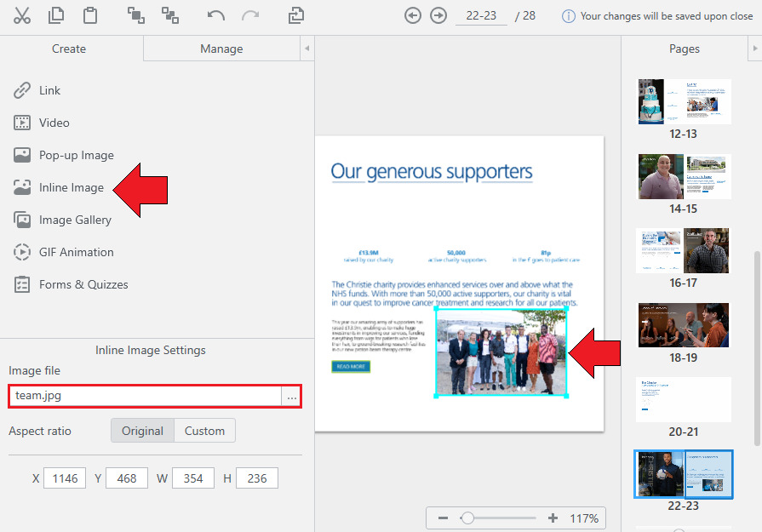Select the Forms & Quizzes tool icon
The image size is (762, 532).
[x=22, y=284]
